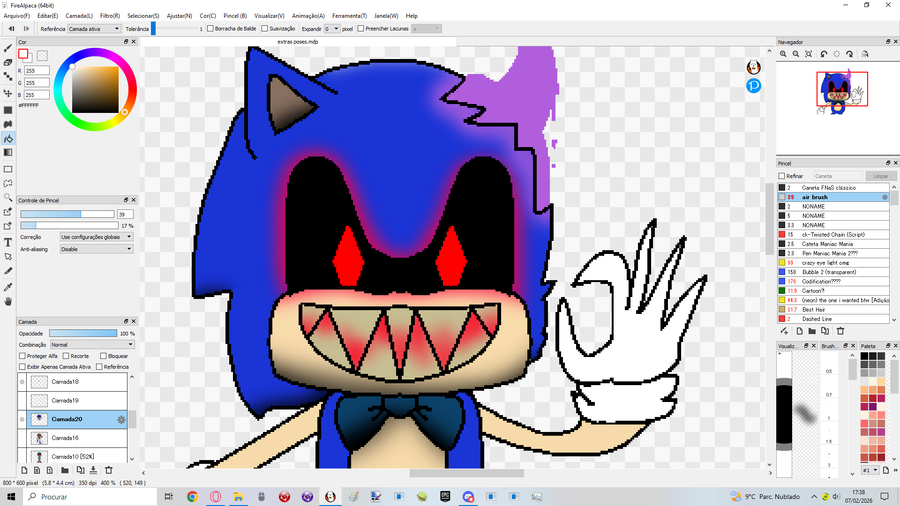The width and height of the screenshot is (900, 506).
Task: Hide the Camada18 layer visibility dot
Action: [x=22, y=382]
